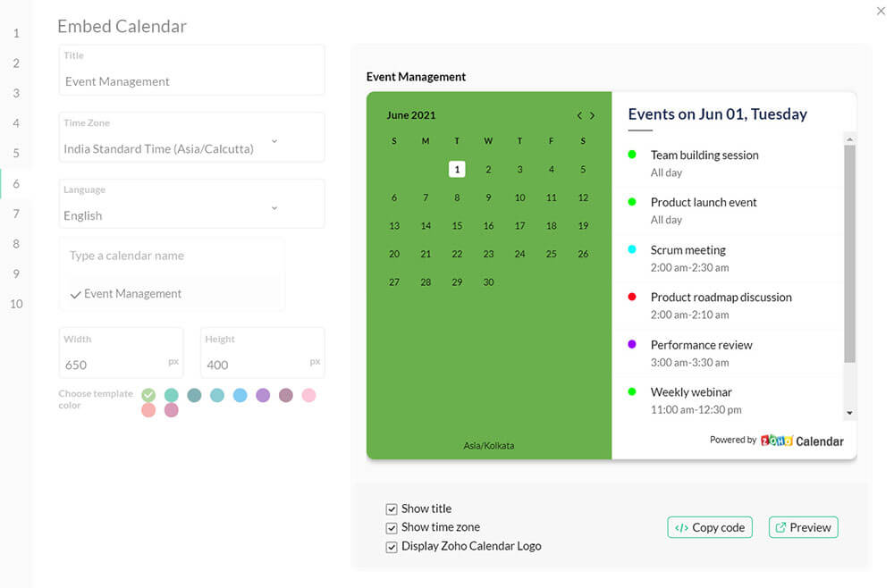Click the Copy code button
The image size is (894, 588).
[x=710, y=527]
